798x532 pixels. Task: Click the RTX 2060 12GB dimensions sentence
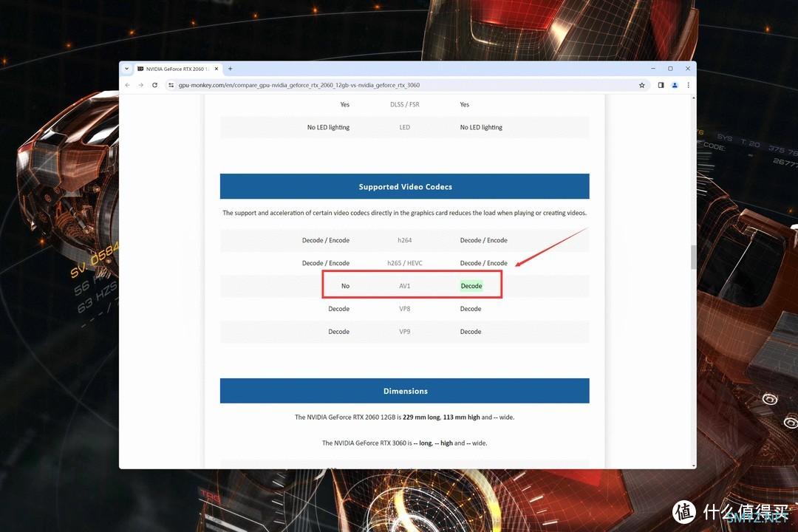point(405,417)
